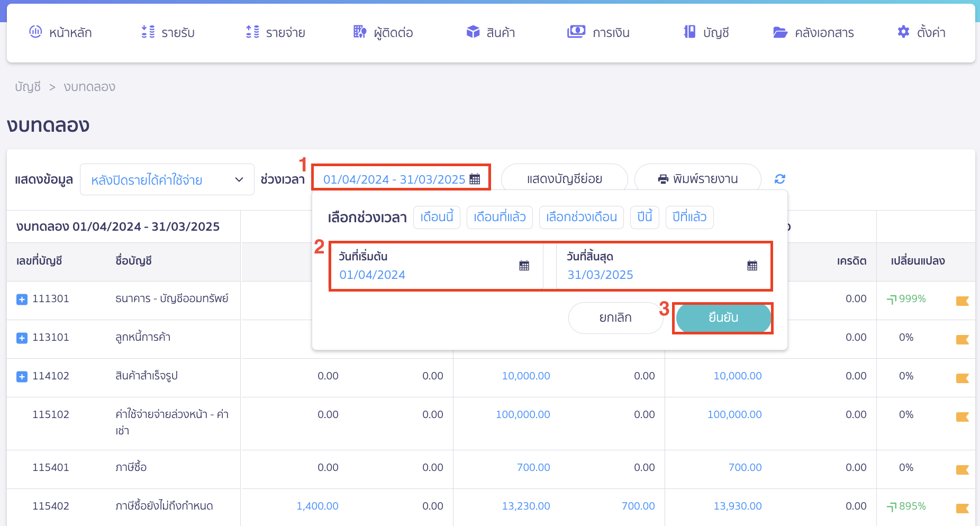Click the คลังเอกสาร document folder icon
This screenshot has height=526, width=980.
pyautogui.click(x=779, y=32)
